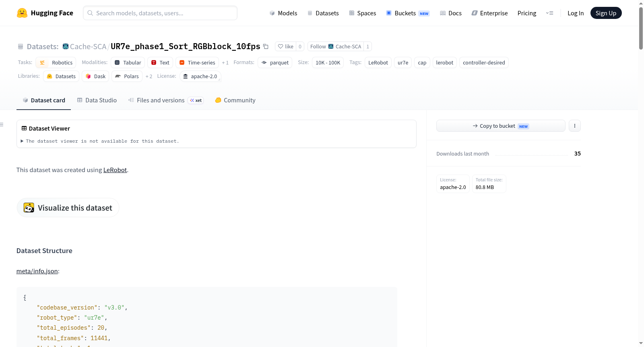Click the magnifier icon in the search box

[x=90, y=13]
